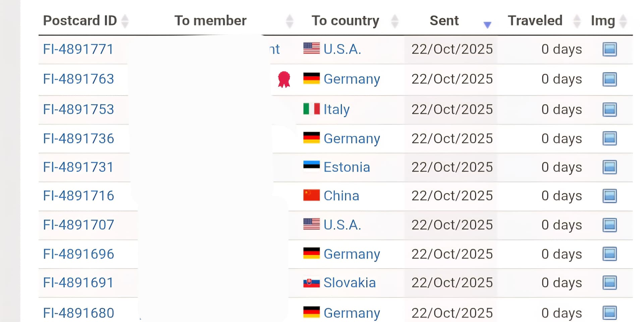This screenshot has height=322, width=644.
Task: Sort by the Traveled column header
Action: pos(535,21)
